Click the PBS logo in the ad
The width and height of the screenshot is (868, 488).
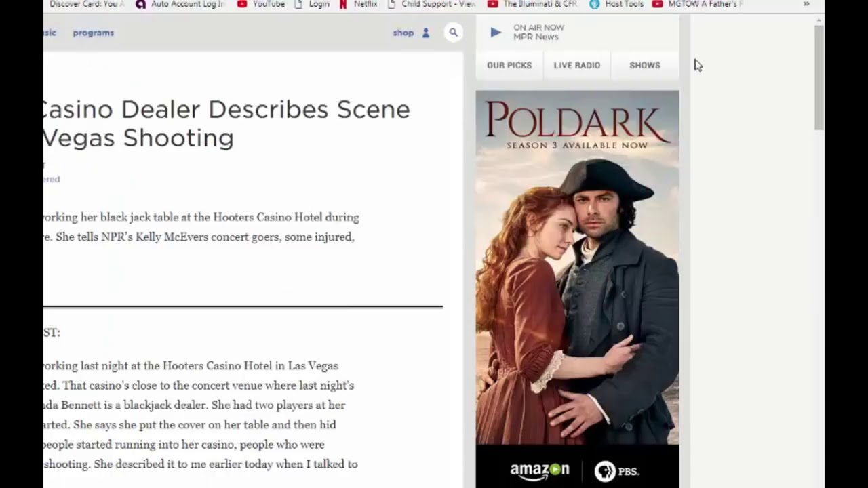tap(616, 471)
